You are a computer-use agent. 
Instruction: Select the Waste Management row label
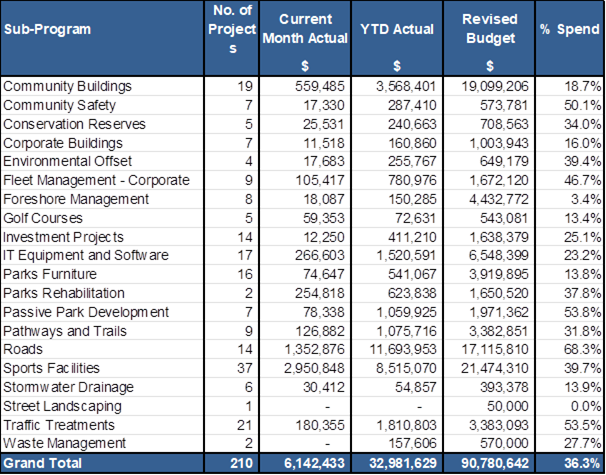click(57, 444)
